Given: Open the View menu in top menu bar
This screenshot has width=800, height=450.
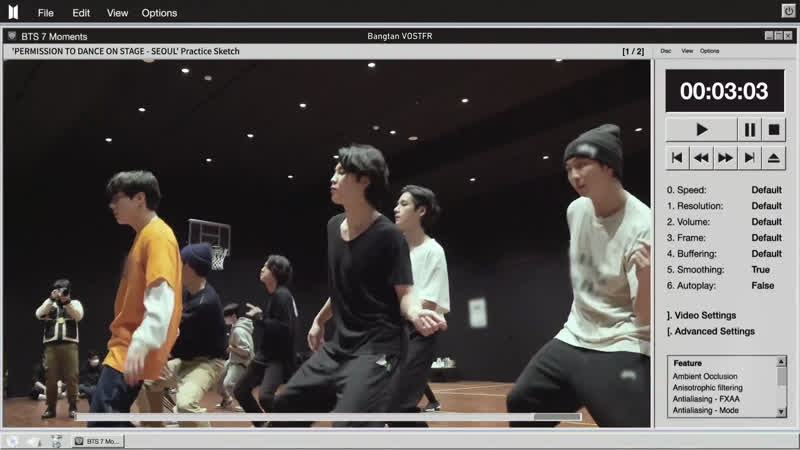Looking at the screenshot, I should (117, 13).
